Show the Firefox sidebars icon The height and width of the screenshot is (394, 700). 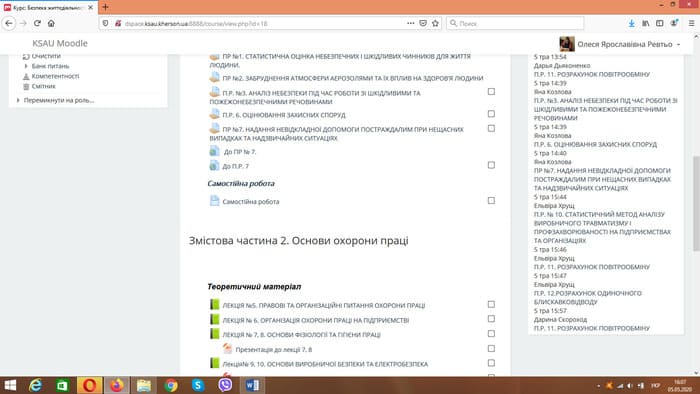click(x=659, y=23)
